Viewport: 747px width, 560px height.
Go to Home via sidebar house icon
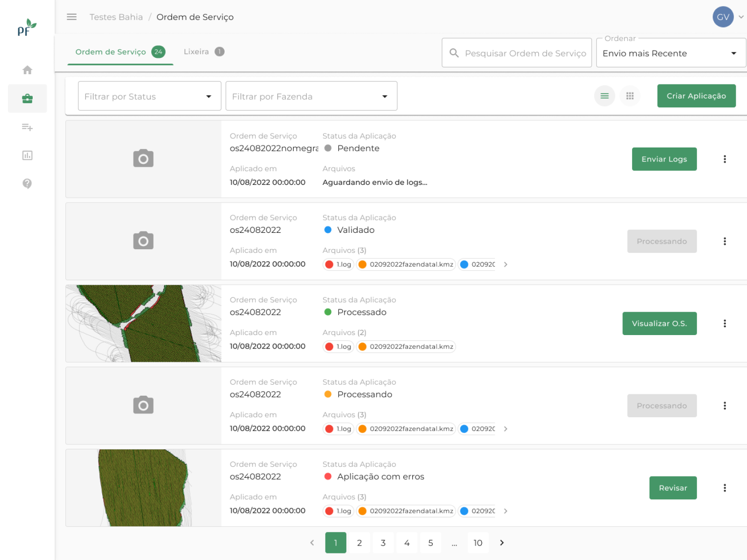pyautogui.click(x=28, y=70)
